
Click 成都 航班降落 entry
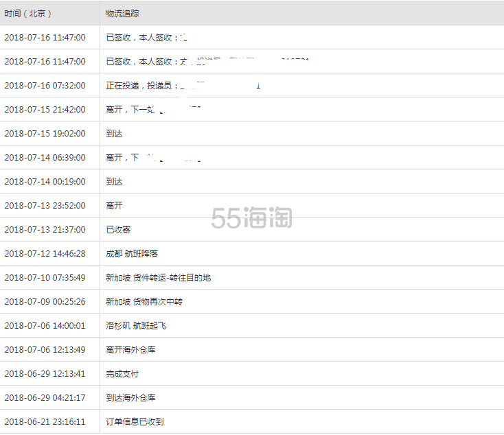132,253
